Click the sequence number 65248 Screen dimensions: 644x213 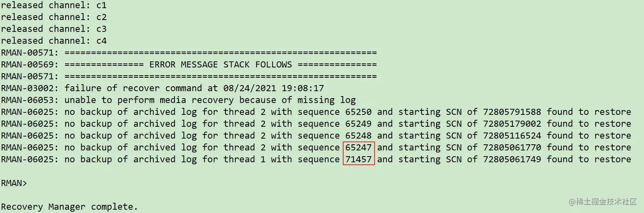[359, 136]
